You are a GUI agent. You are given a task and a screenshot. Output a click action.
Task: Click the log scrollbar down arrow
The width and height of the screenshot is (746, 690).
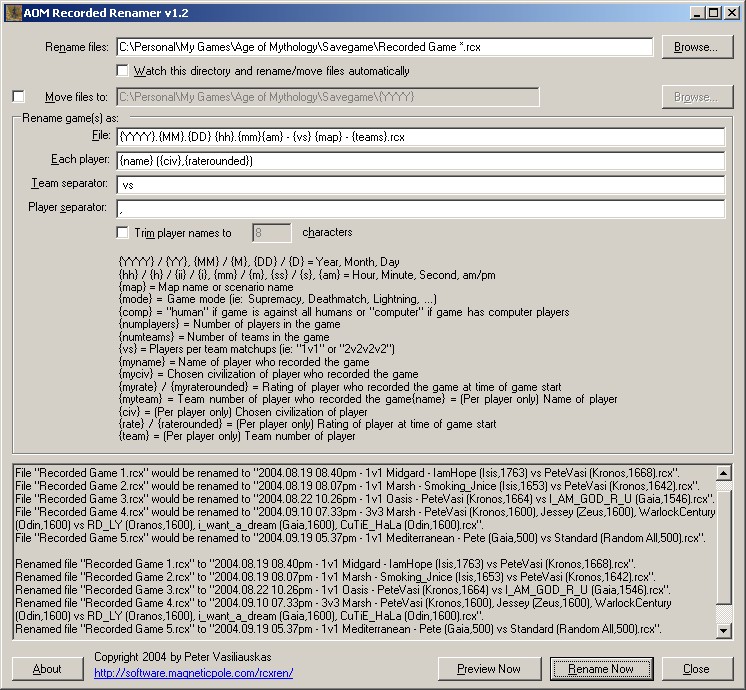pyautogui.click(x=724, y=631)
